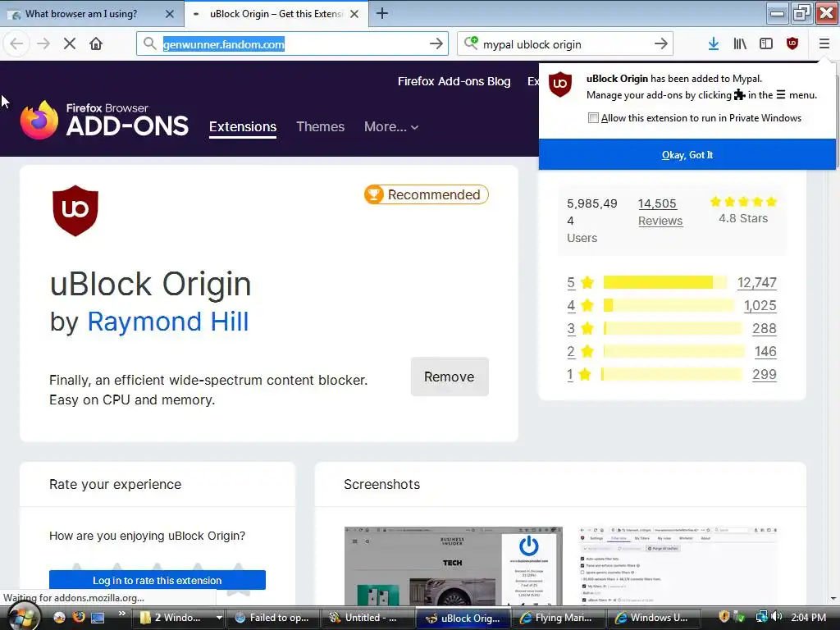Show 1-star reviews count 299
840x630 pixels.
click(764, 374)
